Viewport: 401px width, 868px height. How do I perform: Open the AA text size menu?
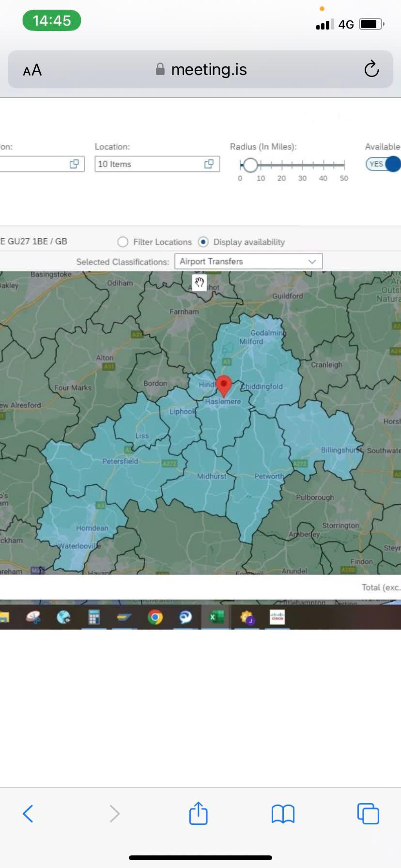click(32, 71)
